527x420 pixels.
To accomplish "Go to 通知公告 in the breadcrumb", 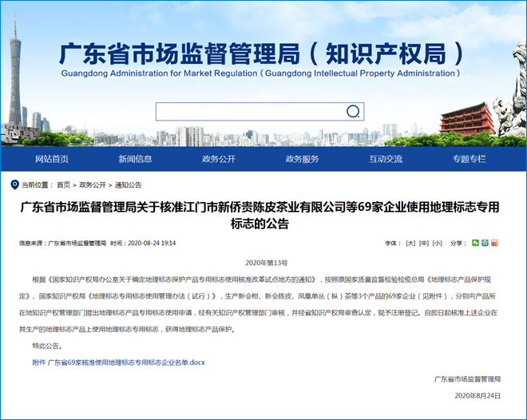I will point(128,184).
